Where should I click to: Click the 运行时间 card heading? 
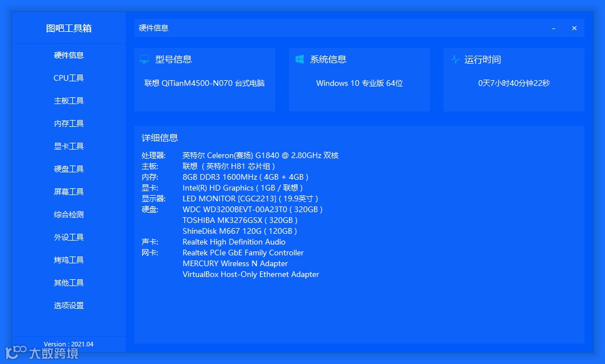483,60
